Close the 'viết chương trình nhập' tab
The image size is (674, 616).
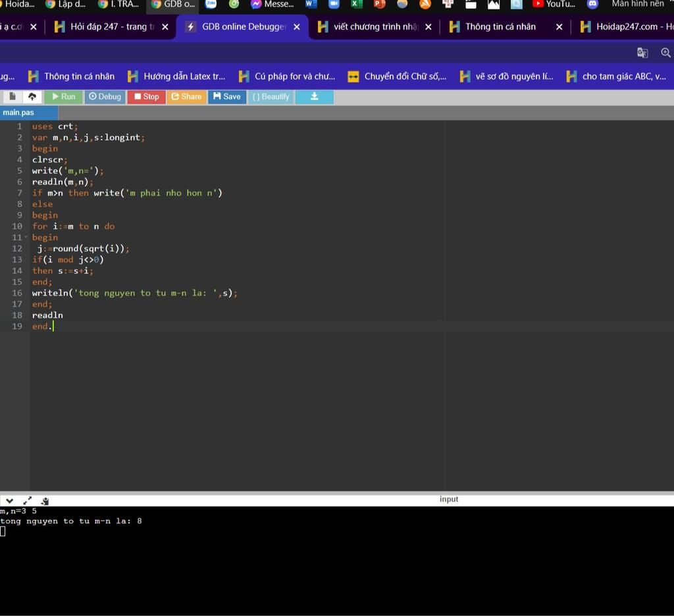click(428, 27)
